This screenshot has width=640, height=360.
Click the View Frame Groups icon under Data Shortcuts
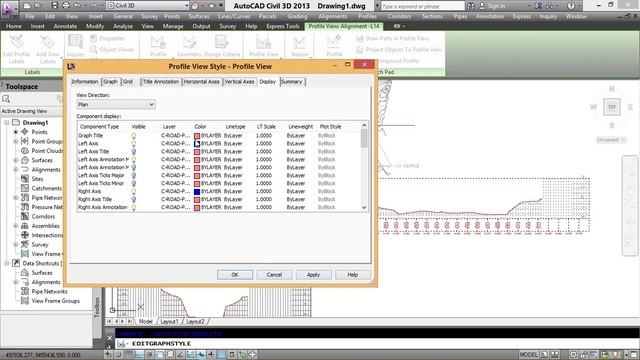coord(25,301)
